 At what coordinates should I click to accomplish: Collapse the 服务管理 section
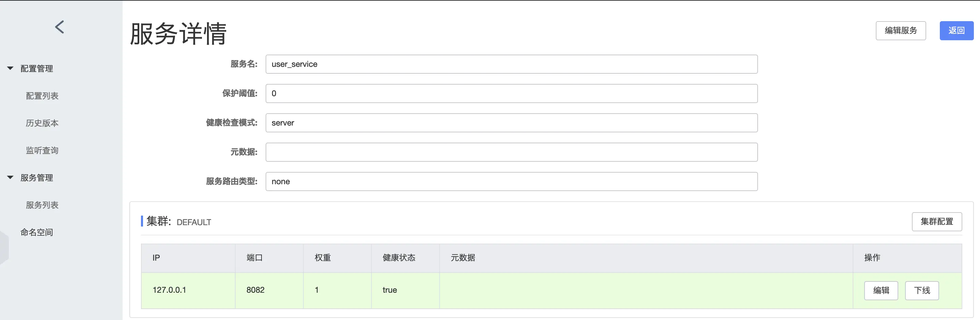(x=36, y=177)
